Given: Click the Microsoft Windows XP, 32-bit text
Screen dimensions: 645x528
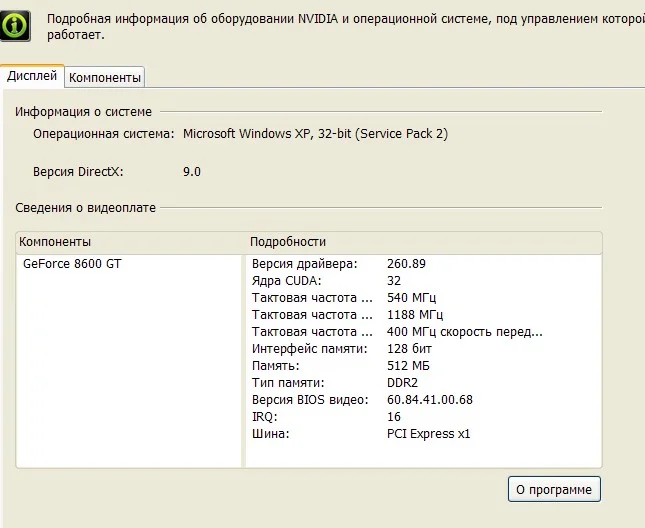Looking at the screenshot, I should tap(316, 134).
